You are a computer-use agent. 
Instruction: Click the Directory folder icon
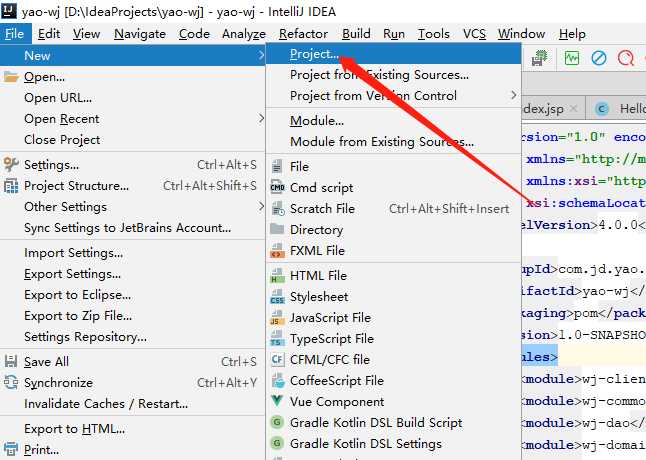[x=277, y=229]
